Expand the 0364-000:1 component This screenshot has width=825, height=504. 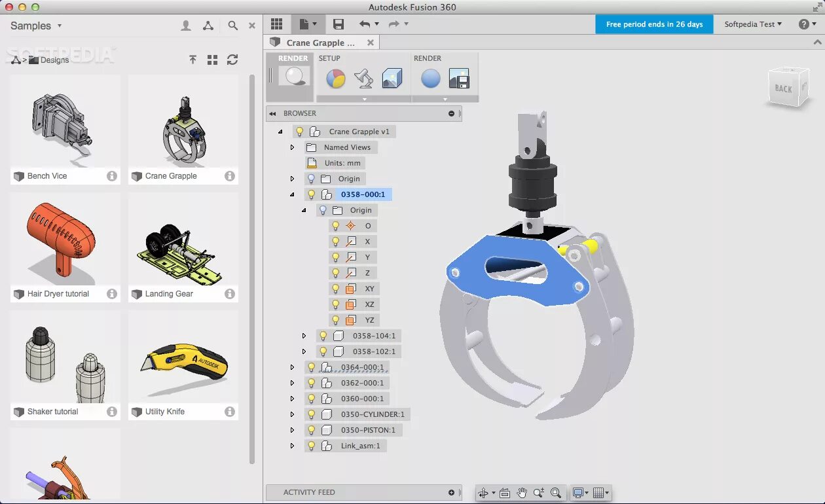point(292,367)
